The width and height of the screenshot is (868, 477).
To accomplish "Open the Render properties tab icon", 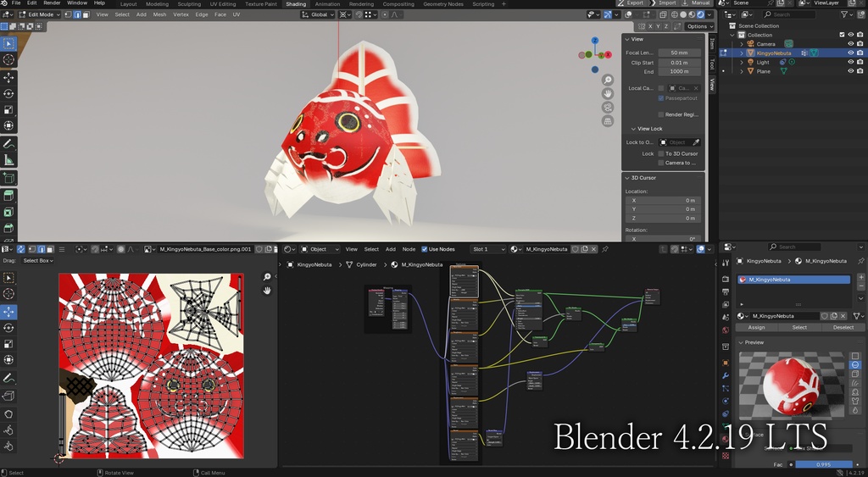I will (726, 279).
